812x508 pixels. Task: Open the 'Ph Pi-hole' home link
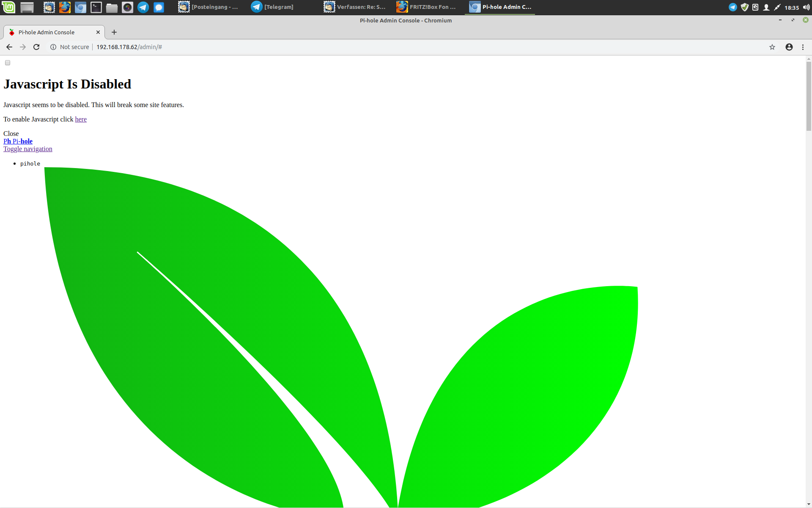[x=18, y=141]
